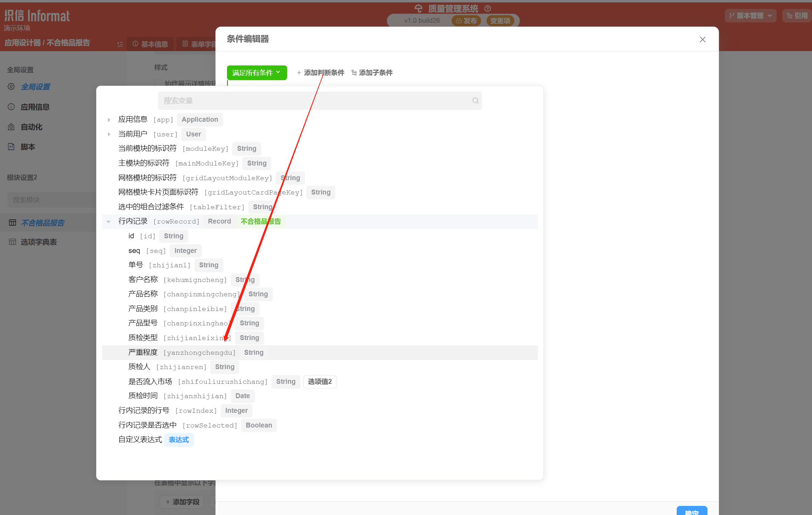The width and height of the screenshot is (812, 515).
Task: Expand the 当前用户 [user] tree node
Action: tap(108, 134)
